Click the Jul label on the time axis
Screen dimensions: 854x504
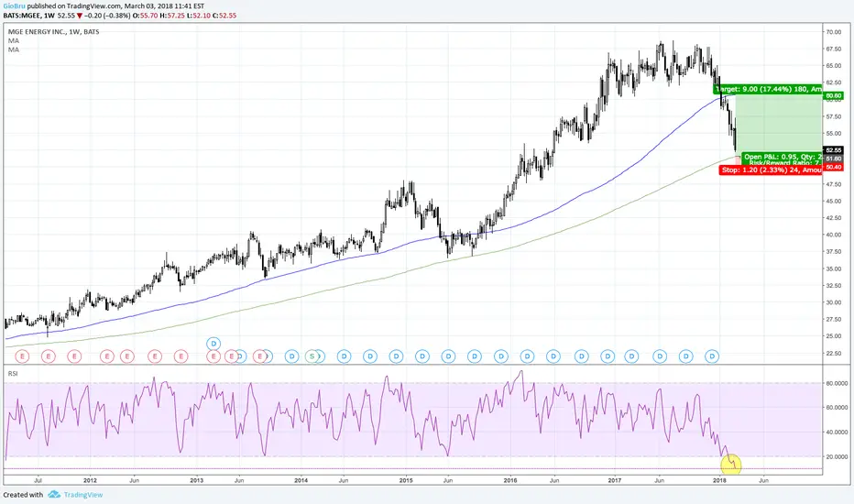pyautogui.click(x=38, y=480)
